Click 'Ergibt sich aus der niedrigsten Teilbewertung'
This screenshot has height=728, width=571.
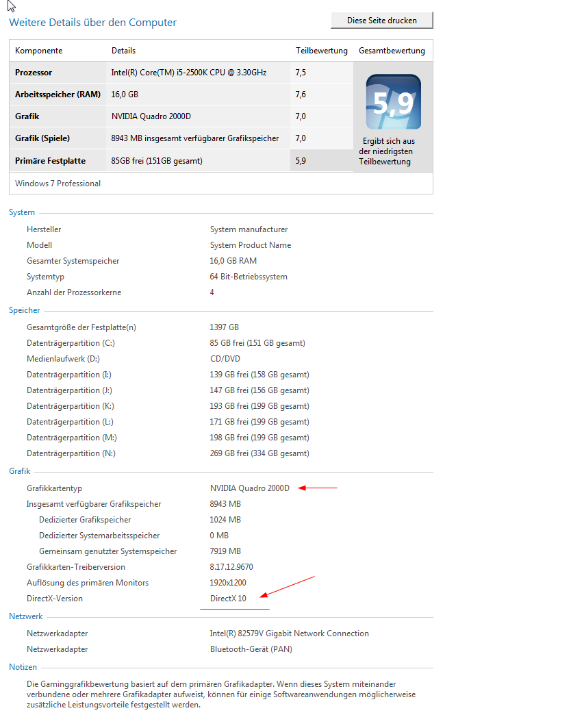click(x=386, y=151)
